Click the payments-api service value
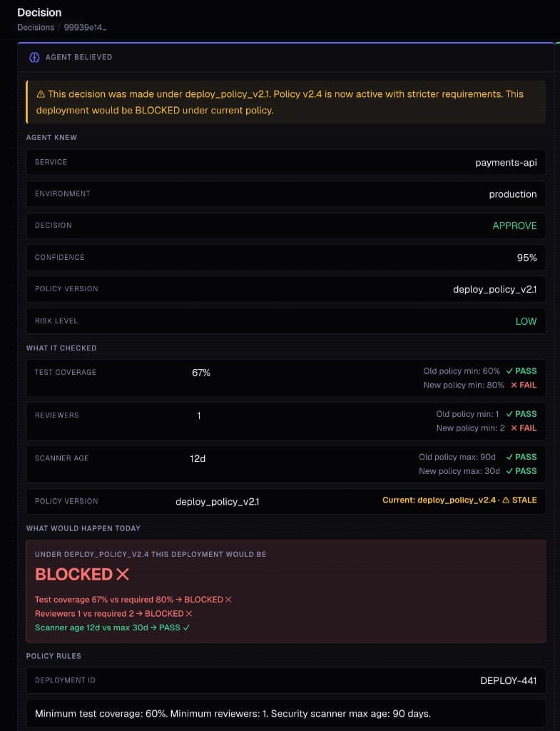Screen dimensions: 560x731 point(506,163)
